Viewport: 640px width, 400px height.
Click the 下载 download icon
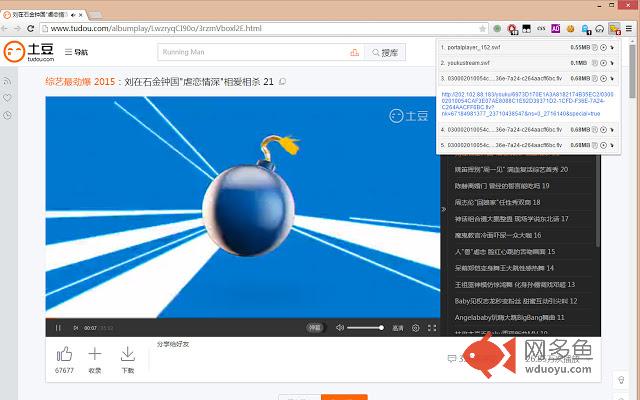[x=128, y=354]
